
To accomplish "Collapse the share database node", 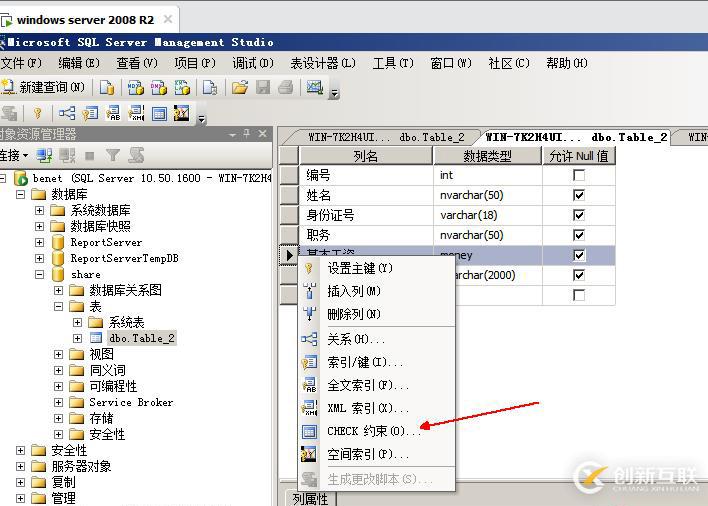I will (x=39, y=274).
